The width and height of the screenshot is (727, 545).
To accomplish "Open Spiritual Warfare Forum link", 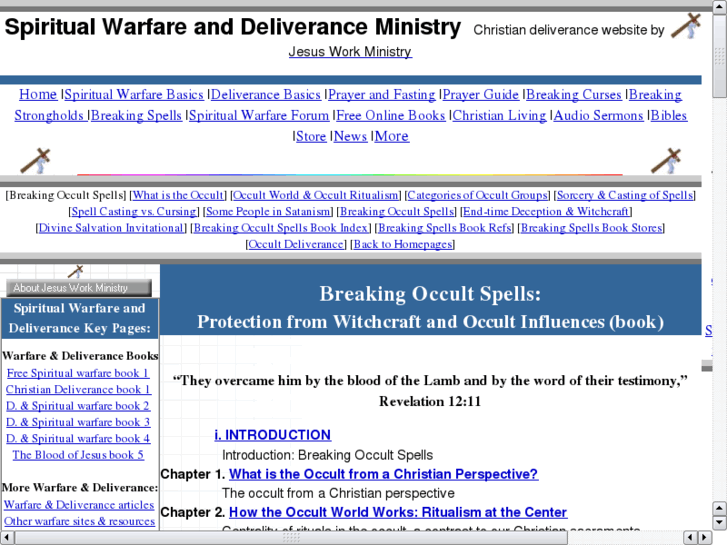I will pyautogui.click(x=259, y=115).
